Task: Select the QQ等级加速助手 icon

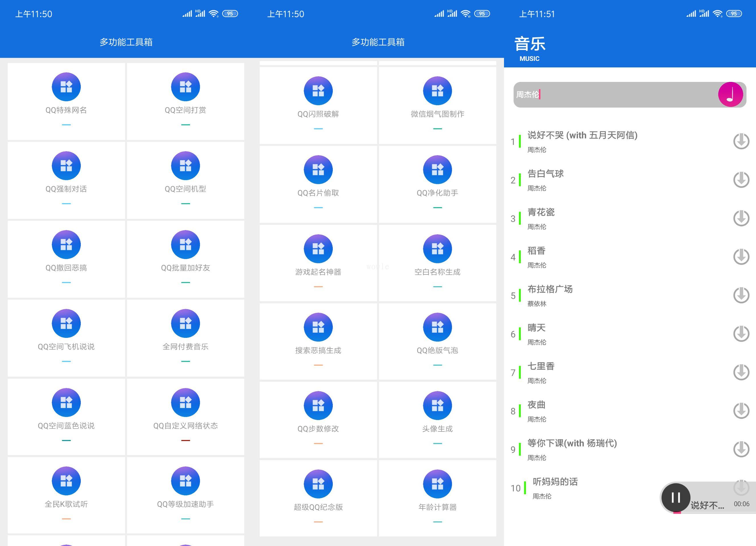Action: [x=185, y=481]
